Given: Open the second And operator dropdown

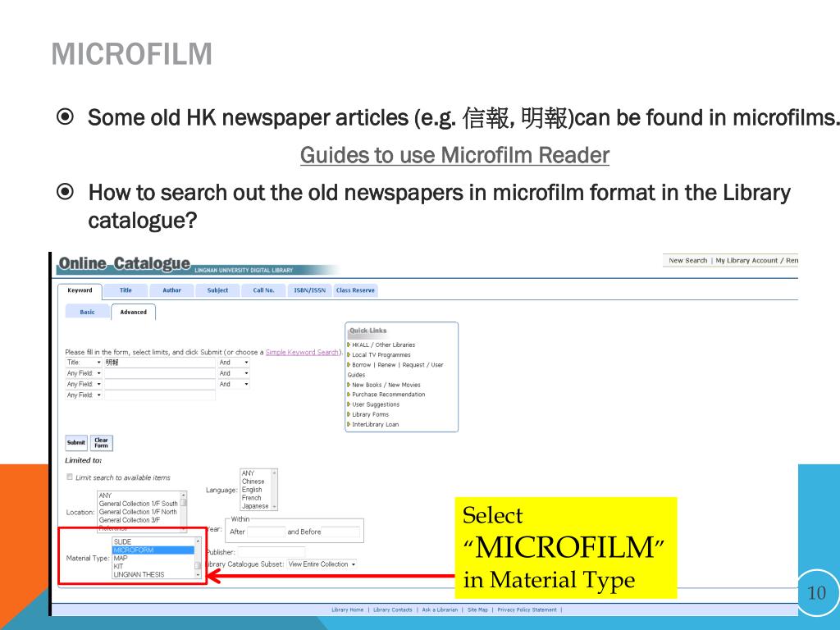Looking at the screenshot, I should pos(234,373).
